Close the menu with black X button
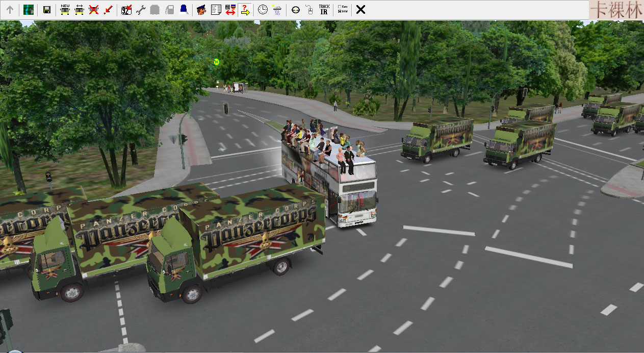Image resolution: width=644 pixels, height=353 pixels. coord(360,10)
